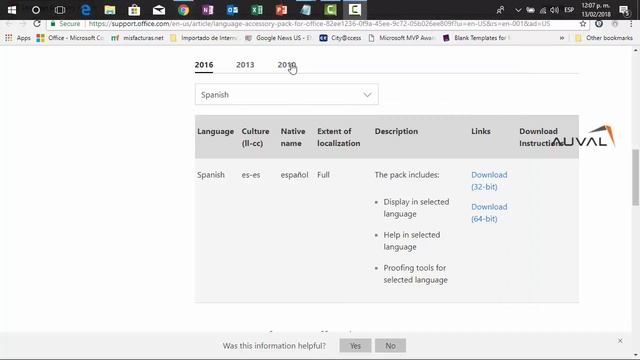Open the Google News US bookmark
Image resolution: width=640 pixels, height=360 pixels.
coord(279,38)
